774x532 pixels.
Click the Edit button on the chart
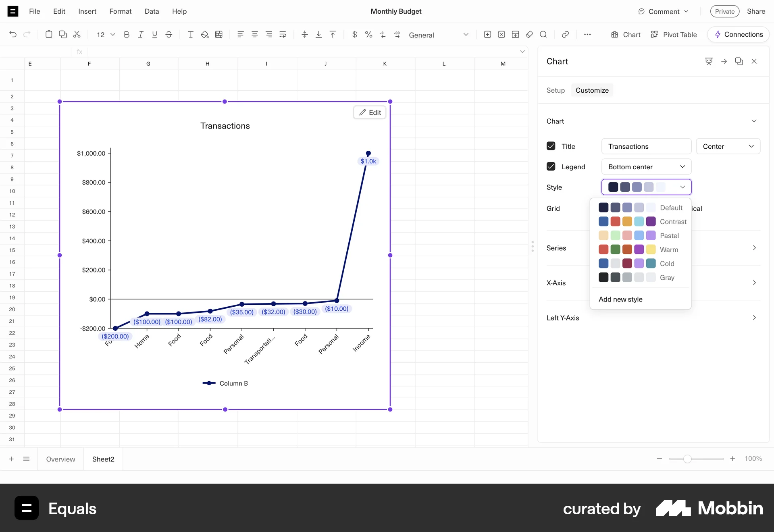click(x=369, y=112)
